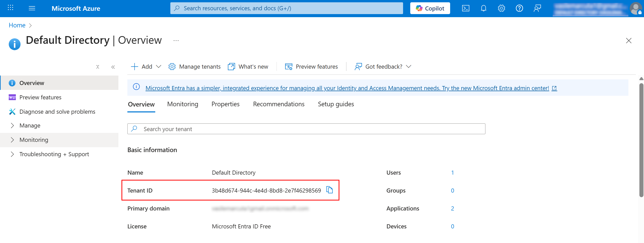This screenshot has width=644, height=243.
Task: Switch to the Recommendations tab
Action: [279, 104]
